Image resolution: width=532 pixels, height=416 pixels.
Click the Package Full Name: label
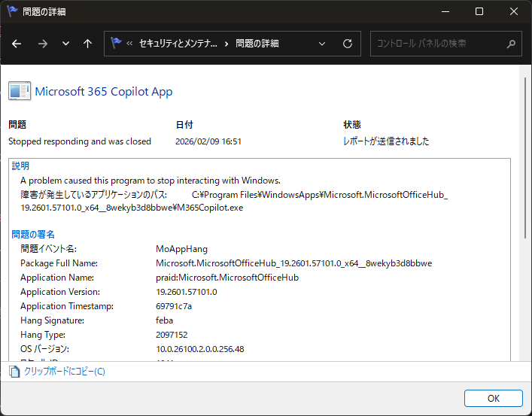pyautogui.click(x=59, y=263)
